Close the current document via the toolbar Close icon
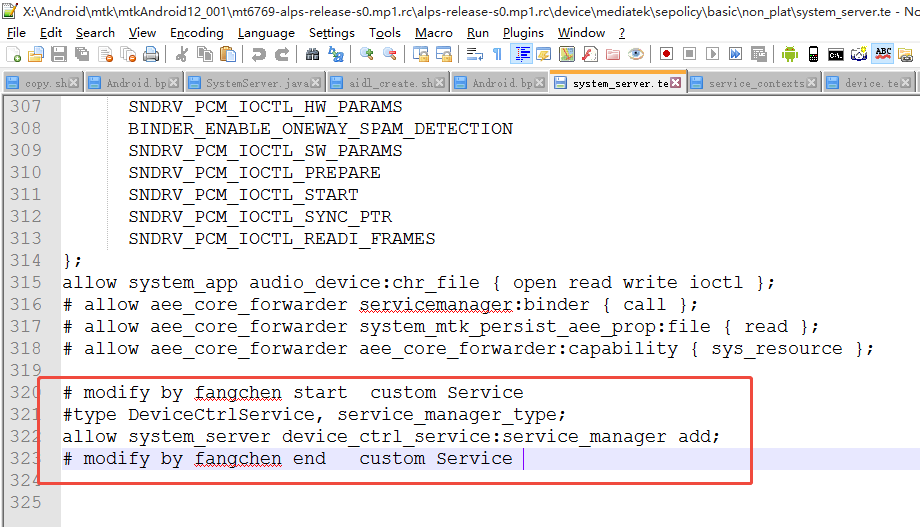Screen dimensions: 920x527 pyautogui.click(x=105, y=55)
